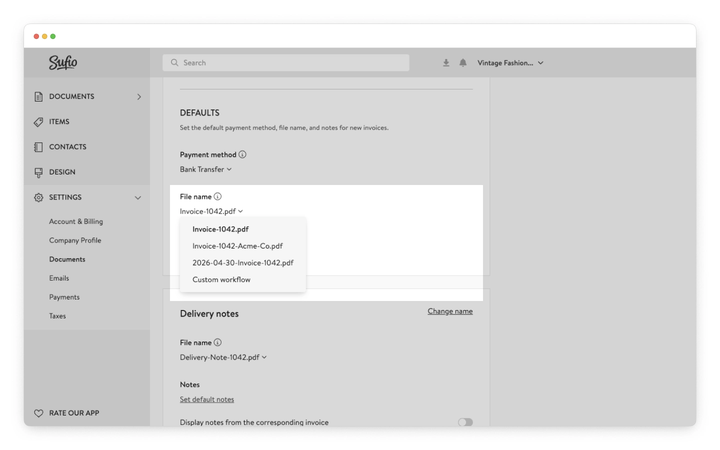Click the search magnifier icon
720x450 pixels.
point(174,62)
